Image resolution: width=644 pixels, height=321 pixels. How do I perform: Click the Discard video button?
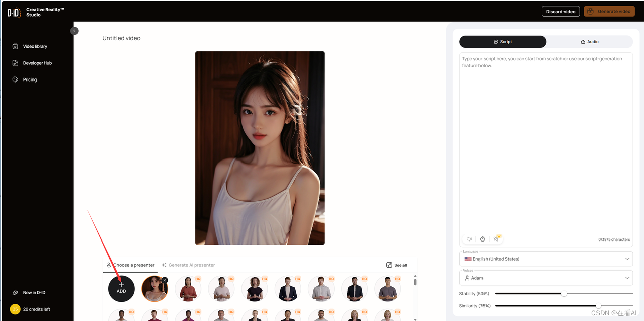[560, 11]
